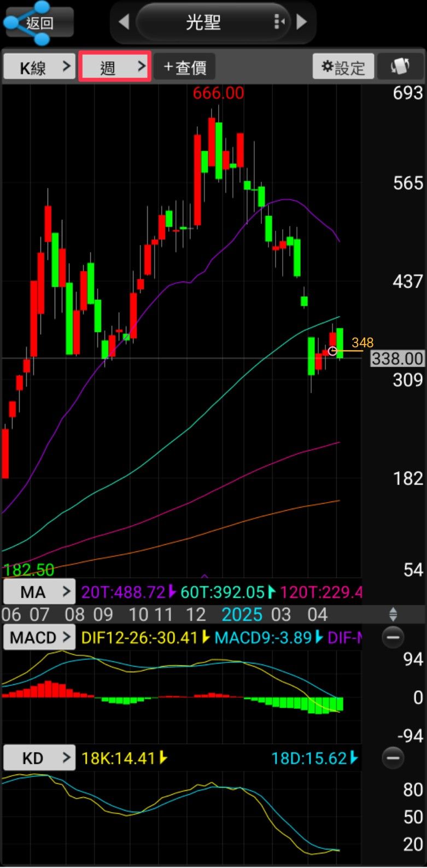
Task: Tap the rotate screen icon
Action: pyautogui.click(x=400, y=67)
